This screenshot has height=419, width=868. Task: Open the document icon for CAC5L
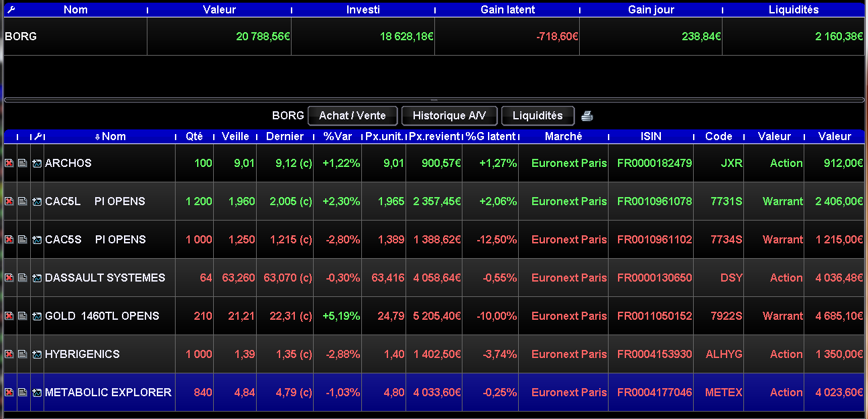pos(23,201)
